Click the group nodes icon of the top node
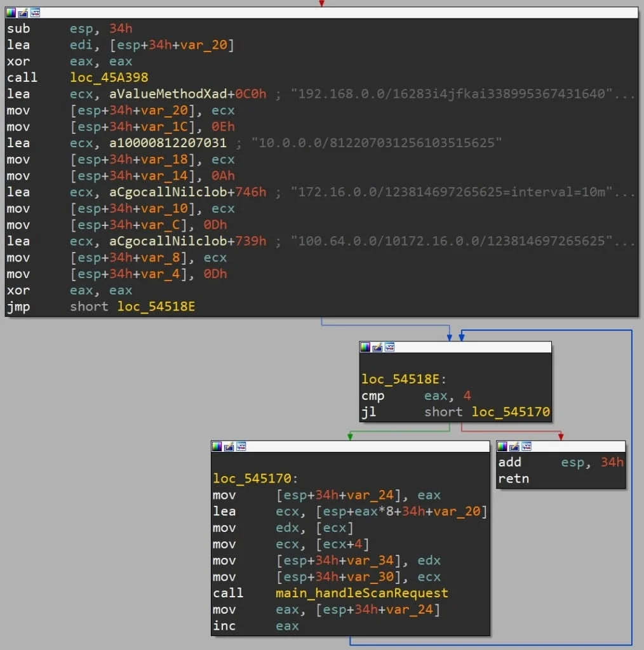Image resolution: width=644 pixels, height=650 pixels. click(35, 13)
